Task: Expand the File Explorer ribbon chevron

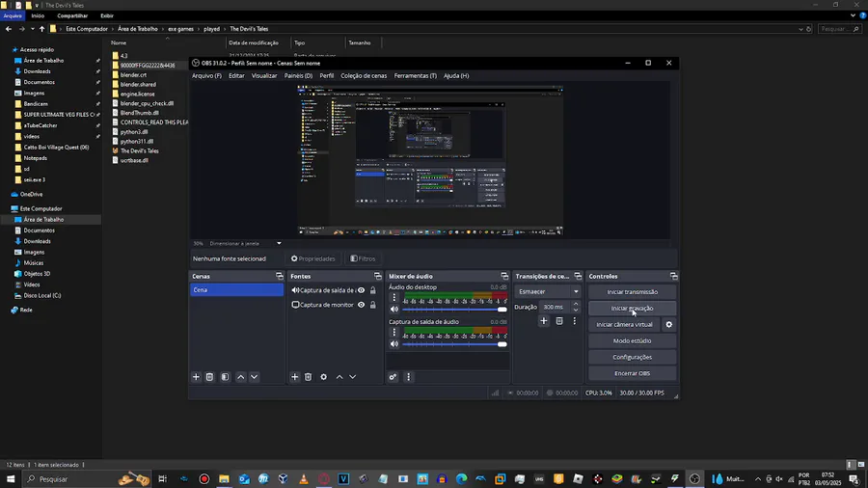Action: [x=854, y=15]
